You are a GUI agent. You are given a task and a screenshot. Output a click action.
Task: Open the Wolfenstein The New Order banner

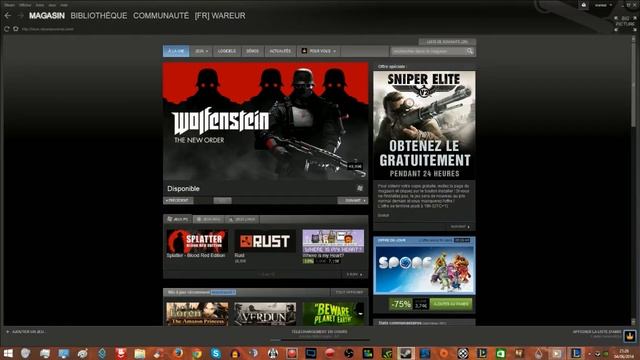(265, 121)
